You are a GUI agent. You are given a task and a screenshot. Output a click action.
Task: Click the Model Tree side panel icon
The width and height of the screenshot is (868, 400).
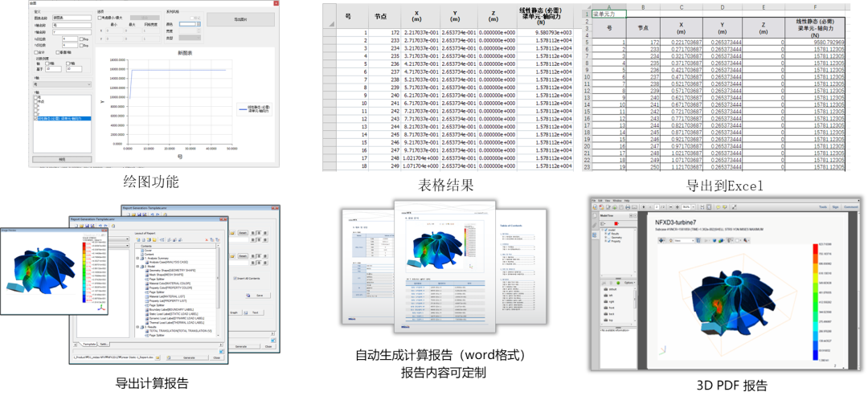click(x=595, y=235)
